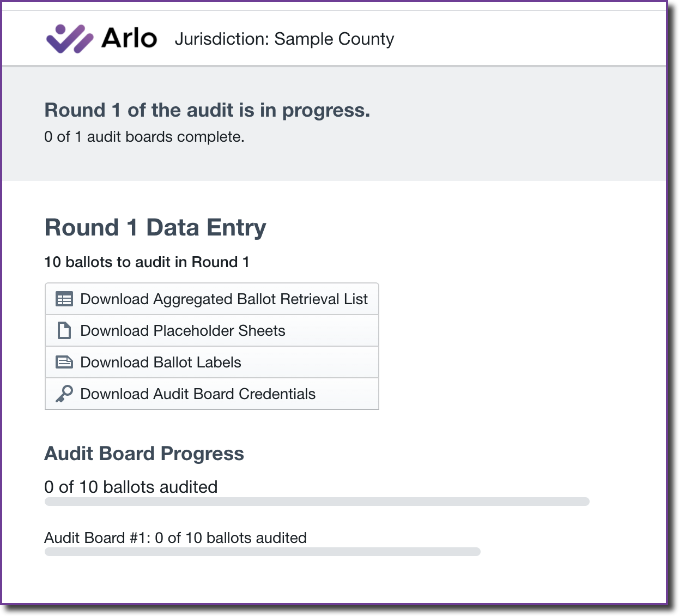Click the 0 of 10 ballots audited label
Screen dimensions: 679x616
pyautogui.click(x=131, y=487)
